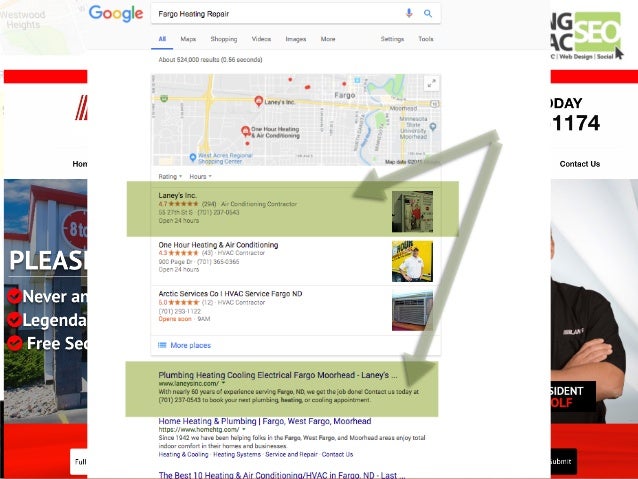Open the Tools menu
The height and width of the screenshot is (479, 638).
(426, 39)
